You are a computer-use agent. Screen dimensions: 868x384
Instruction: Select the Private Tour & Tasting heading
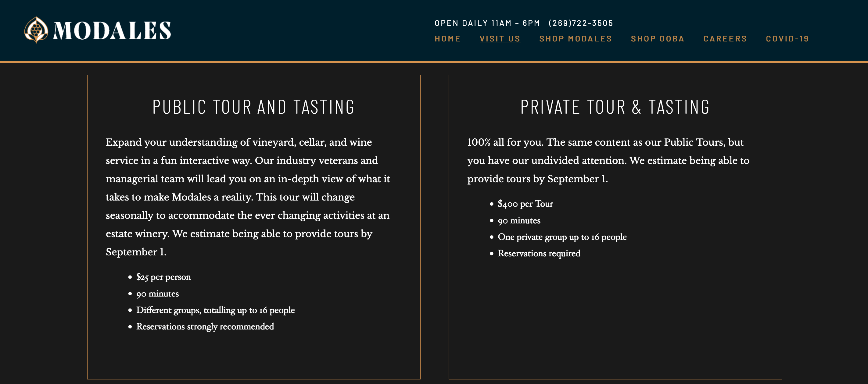(x=615, y=107)
